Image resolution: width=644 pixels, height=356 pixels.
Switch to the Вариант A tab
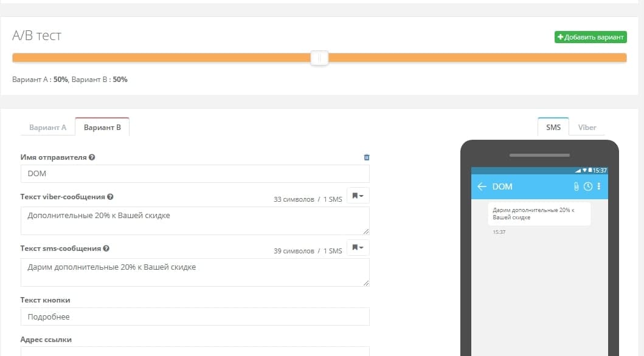coord(47,127)
